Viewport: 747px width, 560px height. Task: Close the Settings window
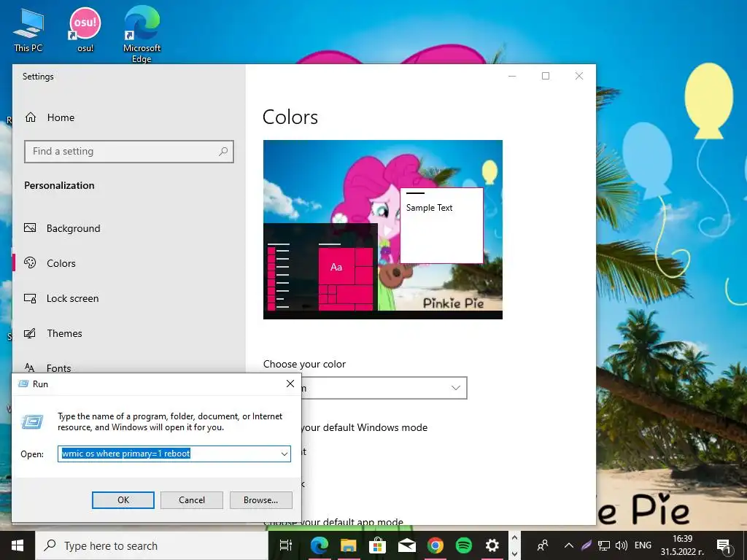point(578,76)
